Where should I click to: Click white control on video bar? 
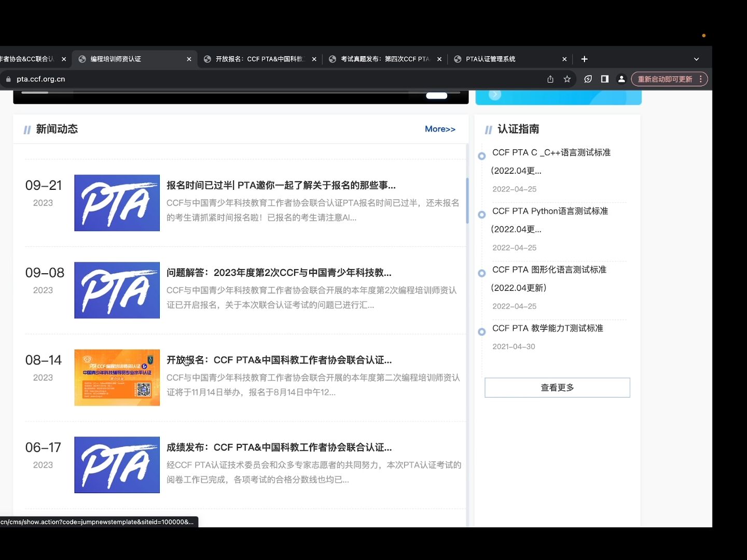tap(437, 95)
